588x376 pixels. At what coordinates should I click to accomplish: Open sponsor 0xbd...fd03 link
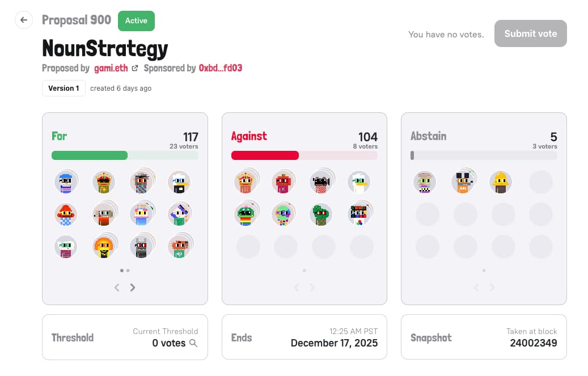(221, 69)
